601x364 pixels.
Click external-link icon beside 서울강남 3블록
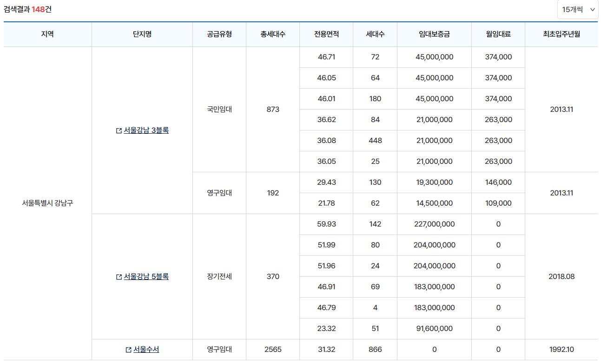[x=119, y=131]
